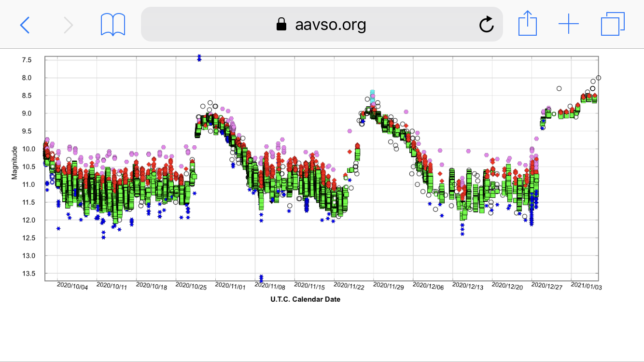Screen dimensions: 644x362
Task: Click the blue star point near magnitude 7.5
Action: pyautogui.click(x=199, y=58)
